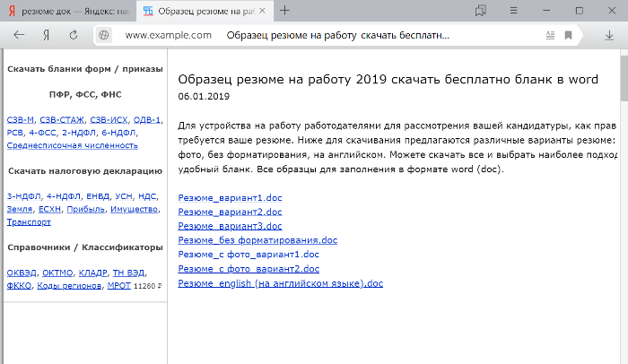Download Резюме_english (на английском языке).doc
Viewport: 628px width, 364px height.
(280, 283)
